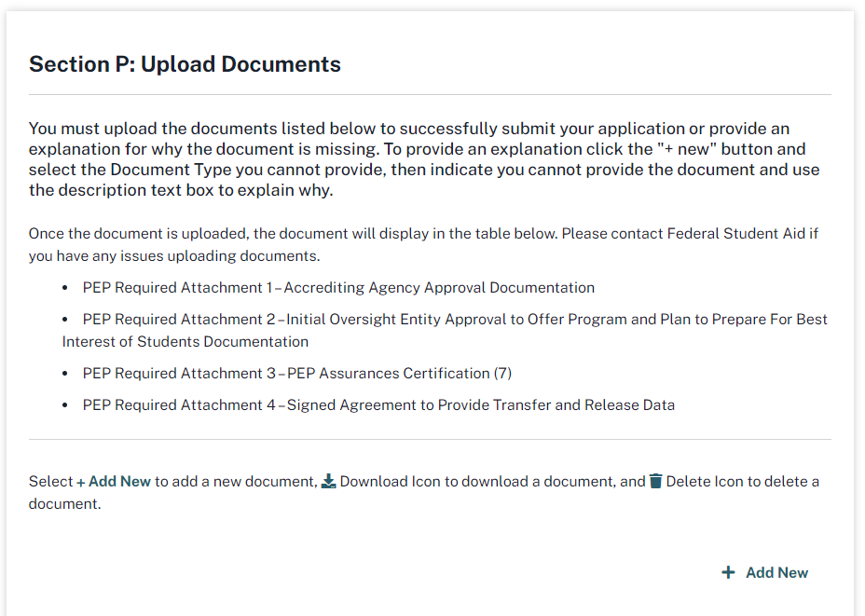The image size is (865, 616).
Task: Click the 'Document Type' phrase in the intro paragraph
Action: pyautogui.click(x=158, y=170)
